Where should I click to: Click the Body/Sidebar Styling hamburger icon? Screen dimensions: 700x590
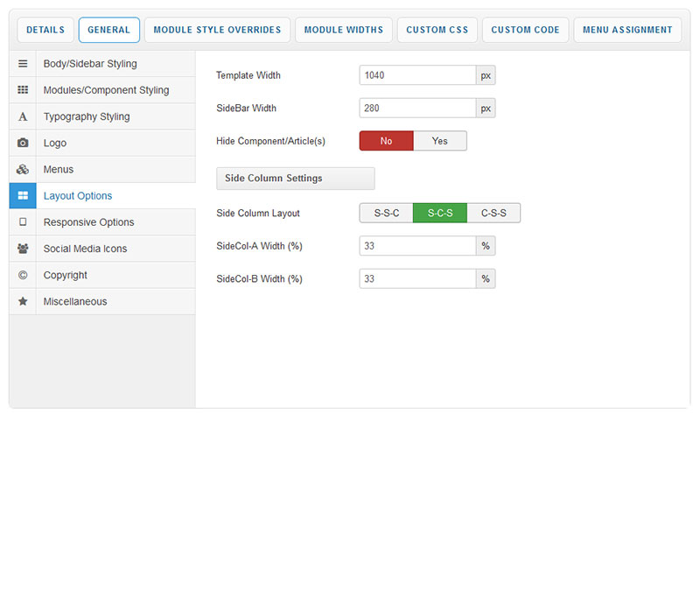click(x=23, y=64)
